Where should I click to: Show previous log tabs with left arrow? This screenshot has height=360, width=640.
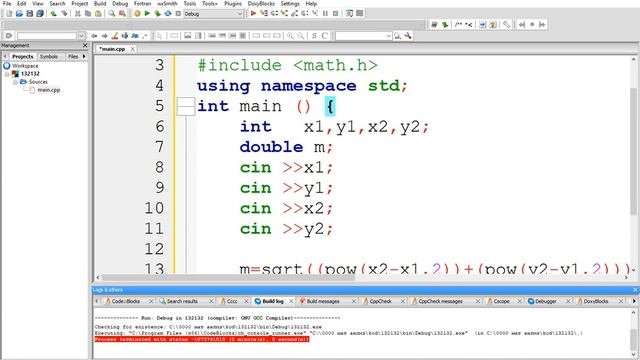tap(97, 301)
